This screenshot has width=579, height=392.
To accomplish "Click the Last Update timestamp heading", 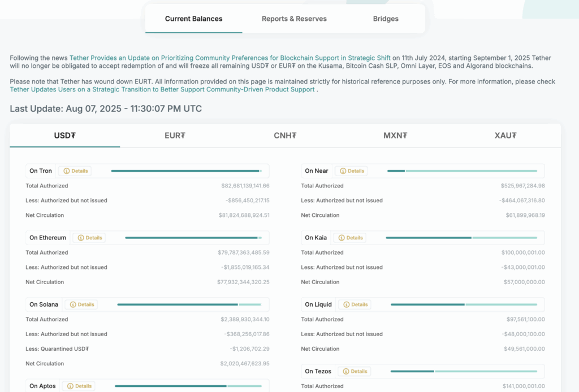I will tap(106, 109).
